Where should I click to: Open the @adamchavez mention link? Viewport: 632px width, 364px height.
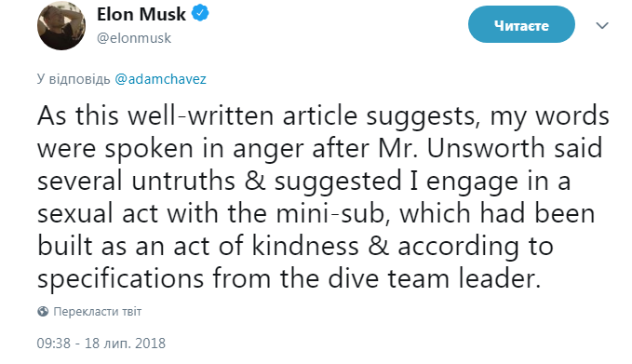tap(160, 78)
